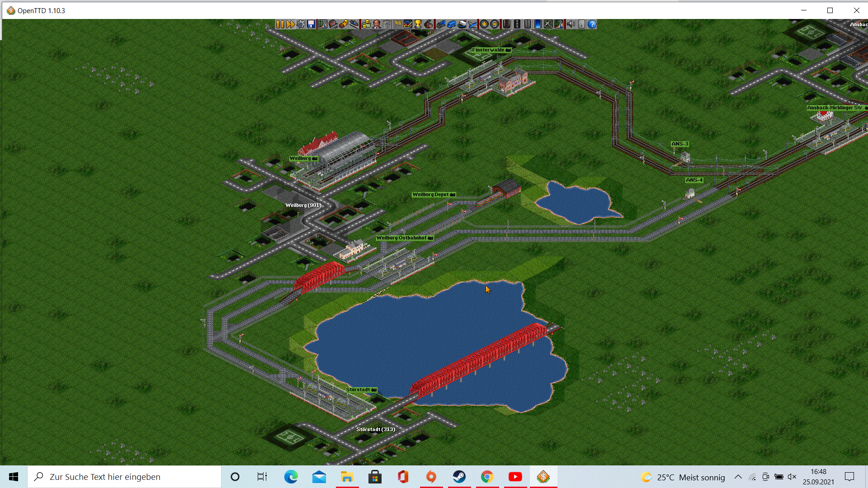The width and height of the screenshot is (868, 488).
Task: Open game options gear menu
Action: point(301,24)
